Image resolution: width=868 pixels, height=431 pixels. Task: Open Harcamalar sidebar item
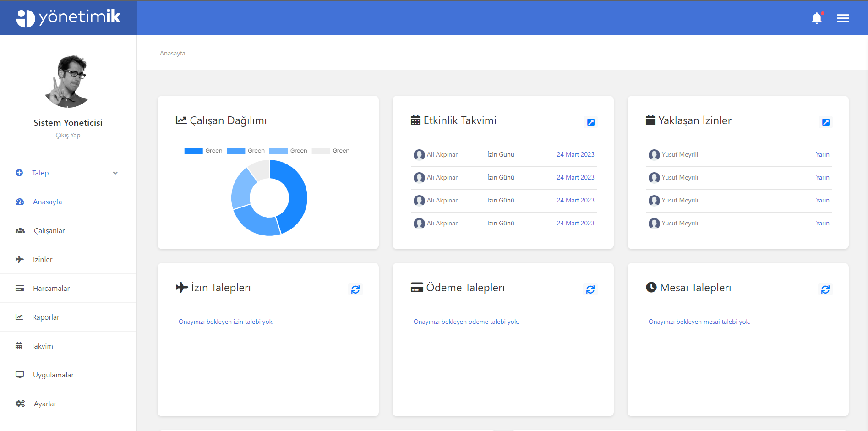51,289
